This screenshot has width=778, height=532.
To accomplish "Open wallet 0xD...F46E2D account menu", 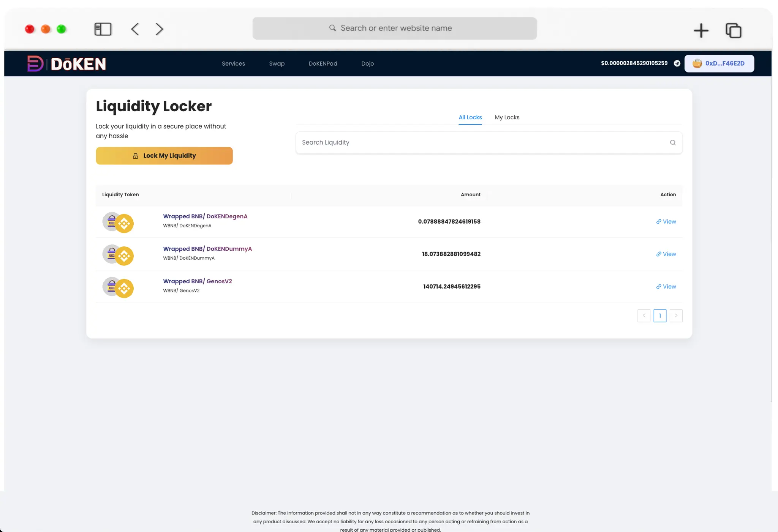I will (x=719, y=63).
